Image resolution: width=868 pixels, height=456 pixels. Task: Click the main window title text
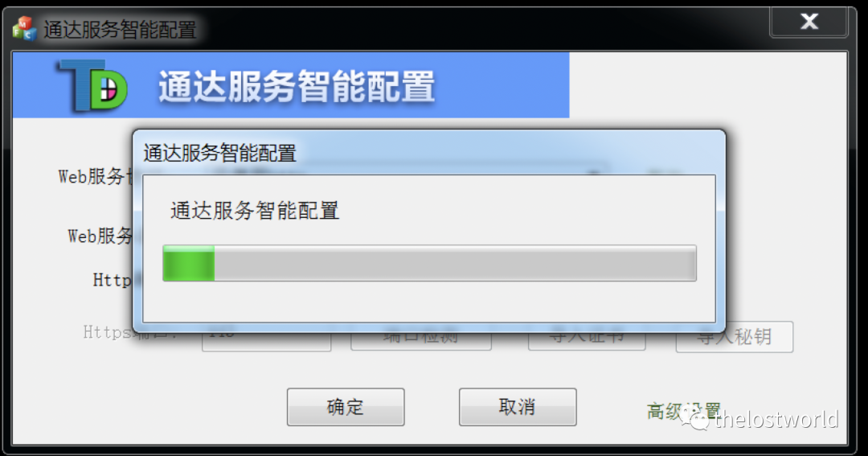coord(120,30)
